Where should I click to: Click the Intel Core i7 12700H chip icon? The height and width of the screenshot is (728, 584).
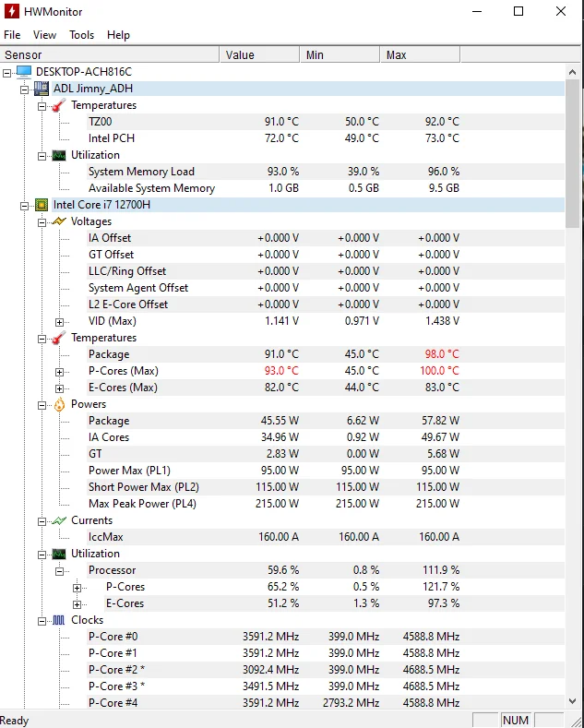42,205
